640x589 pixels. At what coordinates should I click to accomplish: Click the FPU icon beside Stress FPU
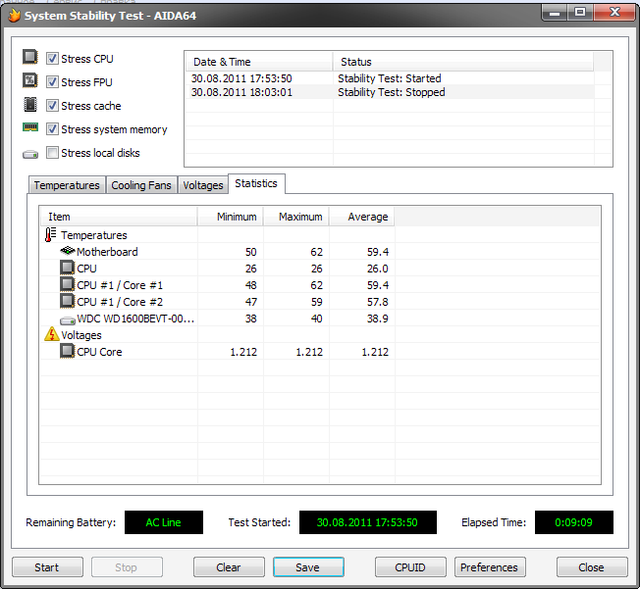[x=30, y=82]
